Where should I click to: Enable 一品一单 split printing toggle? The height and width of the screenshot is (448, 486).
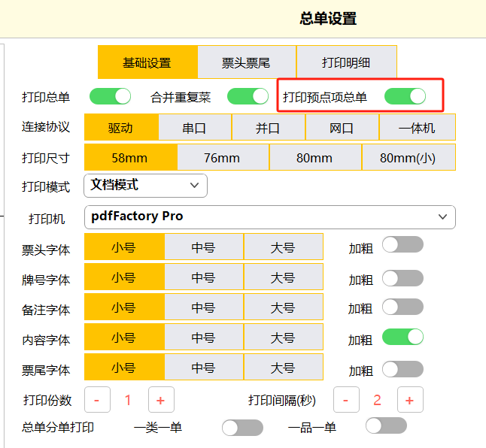(x=385, y=426)
